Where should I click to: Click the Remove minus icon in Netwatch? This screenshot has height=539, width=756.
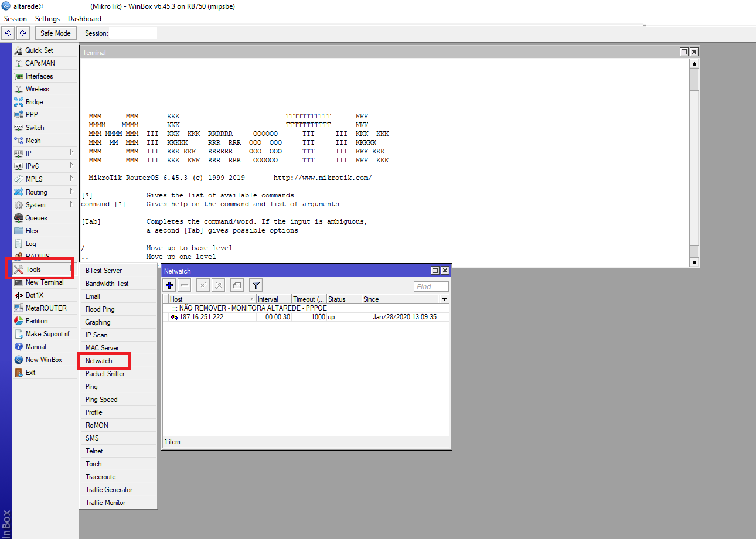point(185,285)
